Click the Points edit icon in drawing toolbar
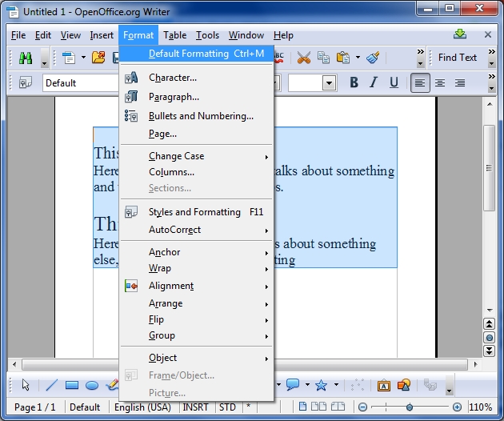 coord(358,385)
